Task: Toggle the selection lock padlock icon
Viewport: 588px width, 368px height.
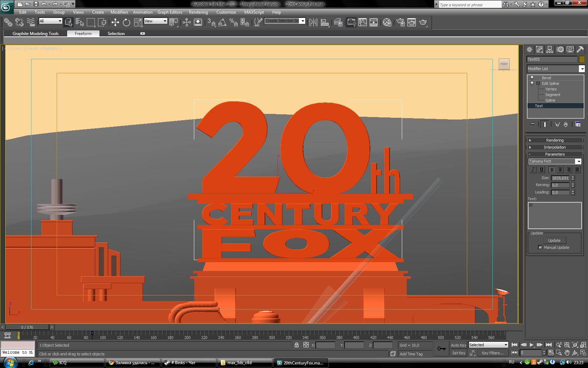Action: tap(296, 345)
